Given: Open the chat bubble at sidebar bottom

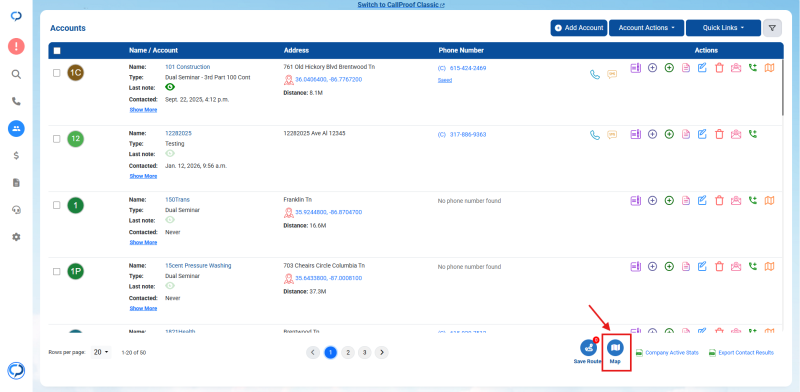Looking at the screenshot, I should coord(16,371).
